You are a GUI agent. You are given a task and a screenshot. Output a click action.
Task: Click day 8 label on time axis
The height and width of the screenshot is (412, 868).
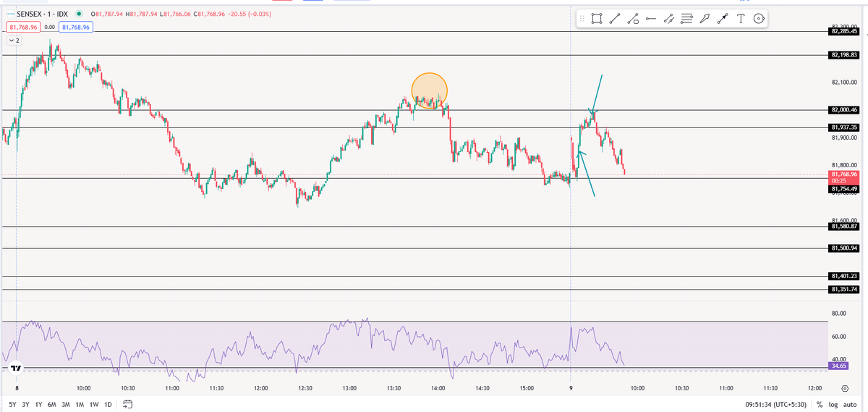coord(17,389)
